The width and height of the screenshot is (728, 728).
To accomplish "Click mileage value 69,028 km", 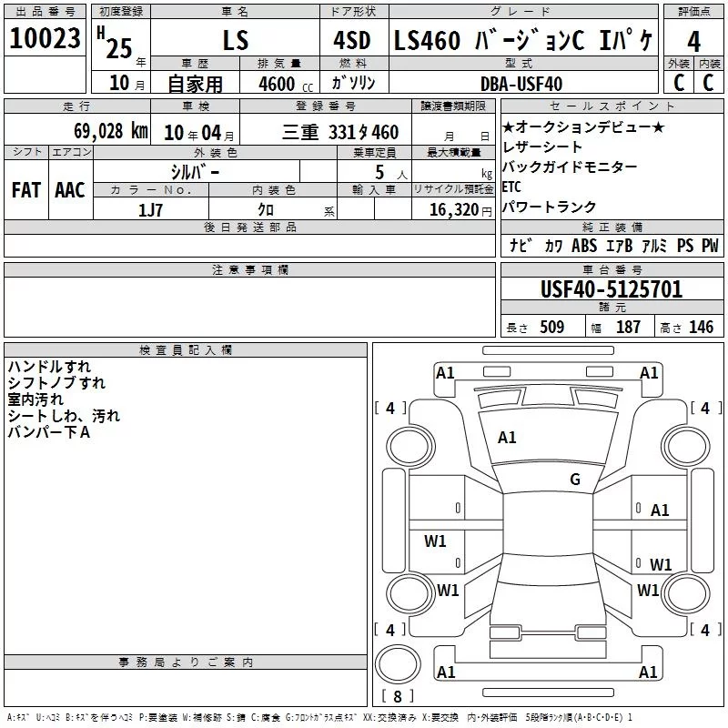I will click(x=111, y=131).
